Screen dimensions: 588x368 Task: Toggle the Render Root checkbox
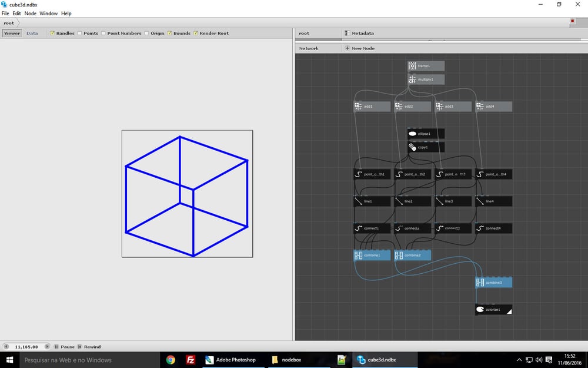coord(195,33)
